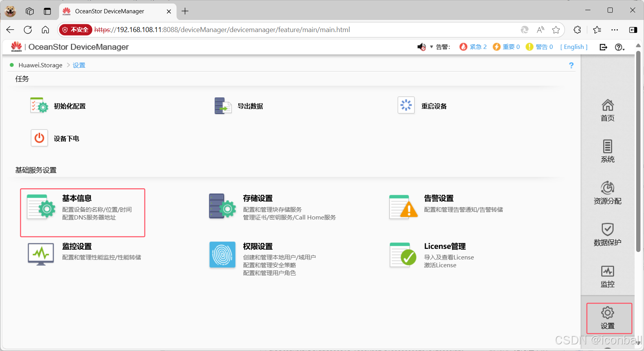Open 系统 in right sidebar
Viewport: 644px width, 351px height.
coord(608,151)
